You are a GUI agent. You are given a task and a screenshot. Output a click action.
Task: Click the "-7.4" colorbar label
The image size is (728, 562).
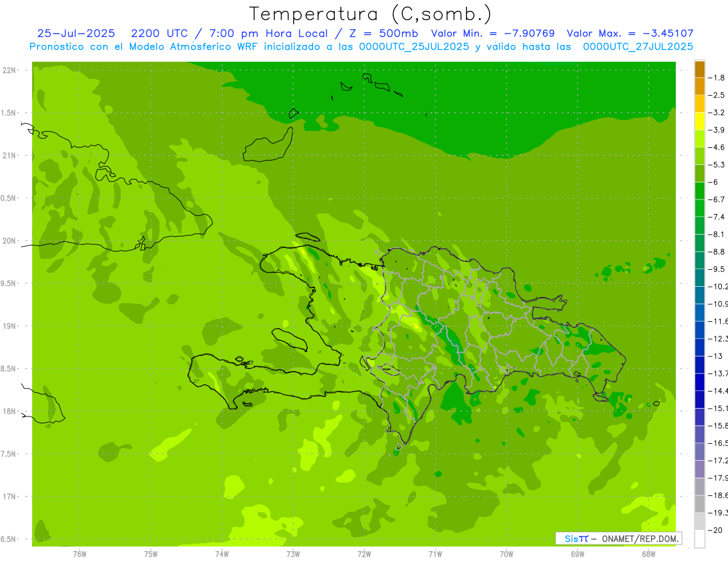717,217
